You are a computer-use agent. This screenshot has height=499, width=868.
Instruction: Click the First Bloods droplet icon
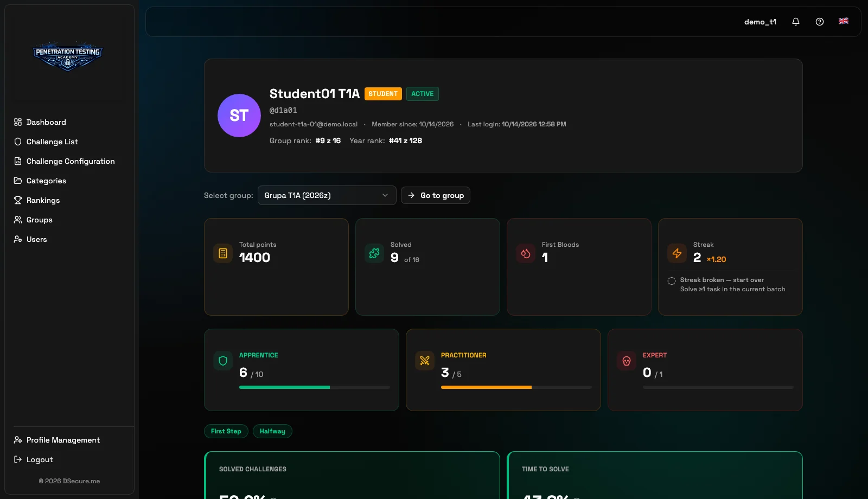pos(526,253)
